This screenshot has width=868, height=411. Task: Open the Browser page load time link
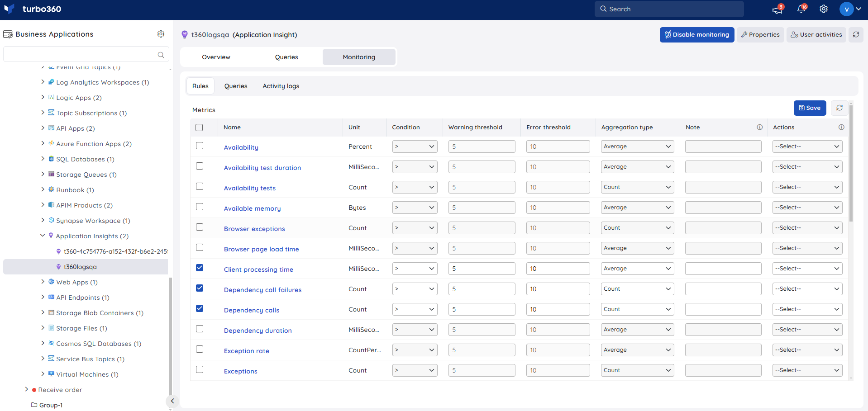pos(261,249)
